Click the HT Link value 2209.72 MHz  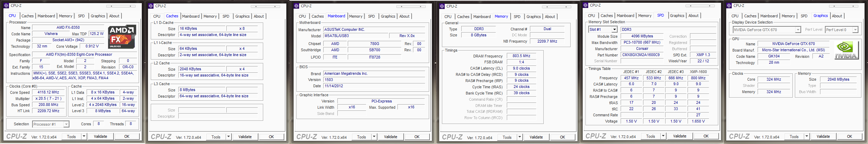[x=48, y=111]
